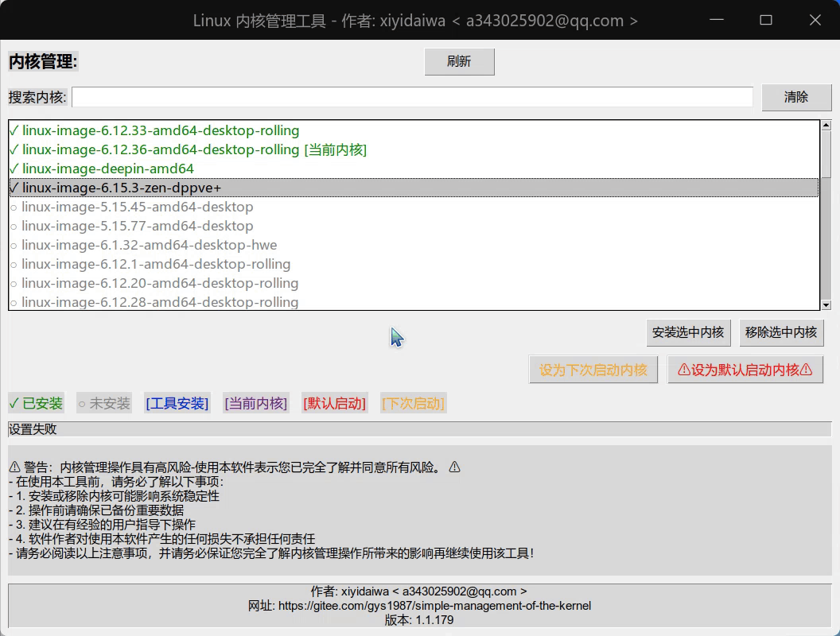Click the [工具安装] legend label
This screenshot has width=840, height=636.
(x=177, y=403)
